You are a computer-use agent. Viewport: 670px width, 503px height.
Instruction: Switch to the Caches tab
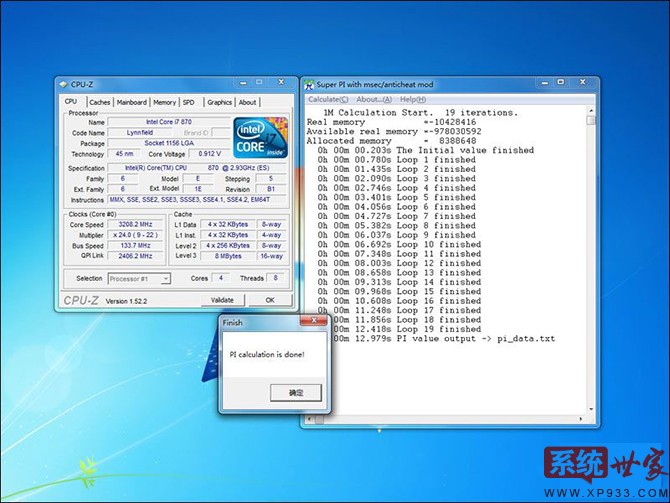click(99, 102)
